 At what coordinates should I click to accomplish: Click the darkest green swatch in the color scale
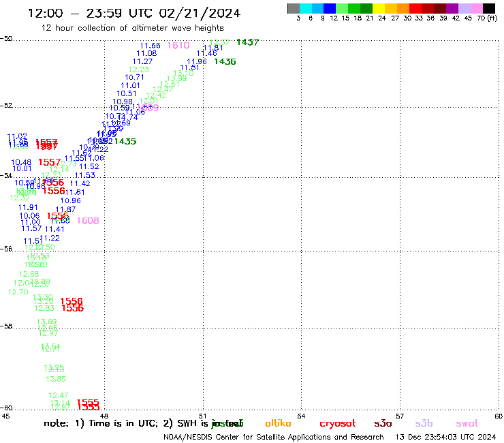(x=366, y=8)
